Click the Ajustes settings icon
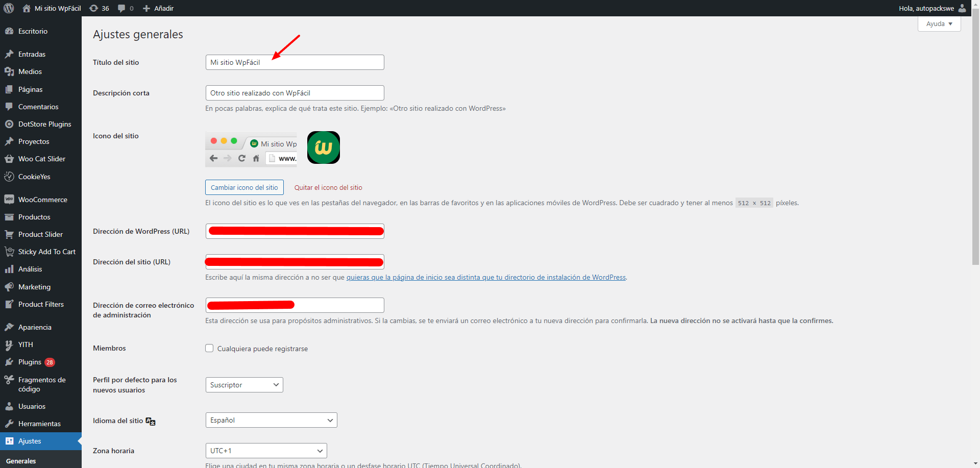Viewport: 980px width, 468px height. point(9,441)
